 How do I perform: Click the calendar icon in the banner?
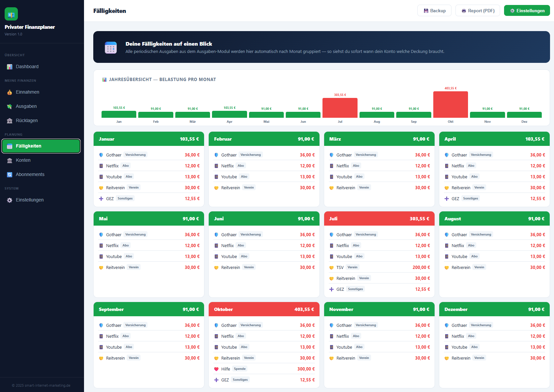(x=111, y=48)
